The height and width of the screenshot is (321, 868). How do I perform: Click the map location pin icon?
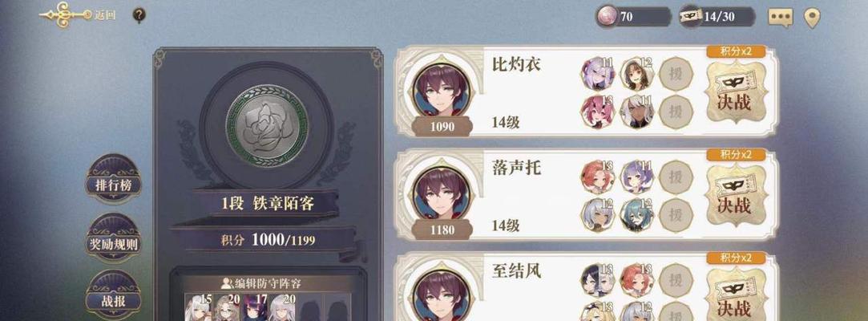click(x=812, y=17)
